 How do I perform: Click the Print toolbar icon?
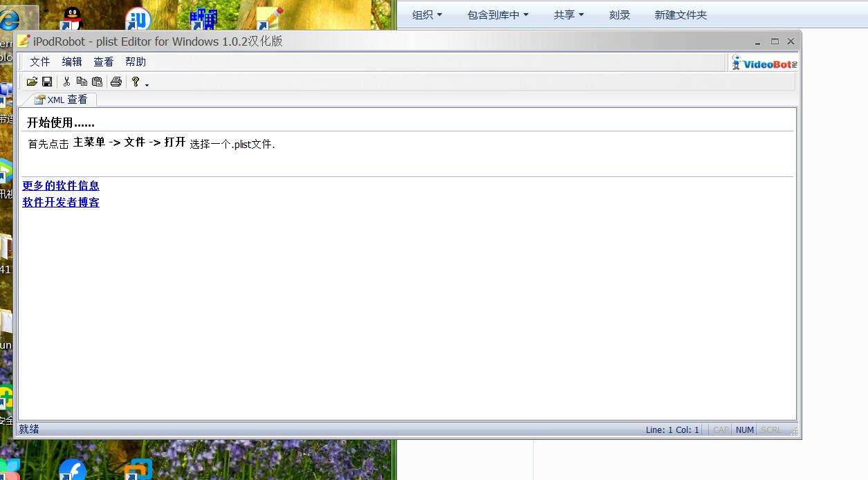(x=116, y=82)
